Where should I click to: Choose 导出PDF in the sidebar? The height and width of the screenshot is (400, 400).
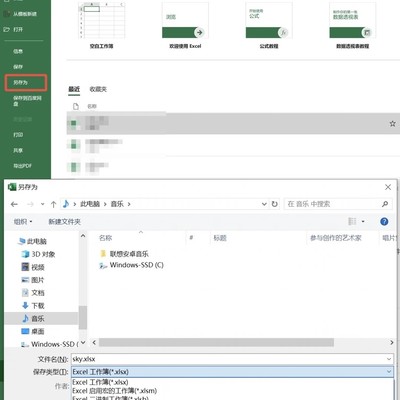[22, 166]
